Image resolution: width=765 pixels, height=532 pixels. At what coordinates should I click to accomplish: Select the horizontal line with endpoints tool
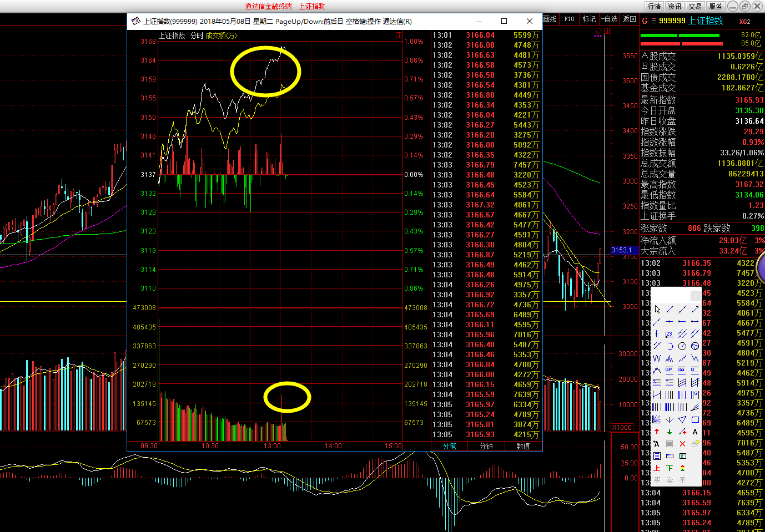point(695,321)
